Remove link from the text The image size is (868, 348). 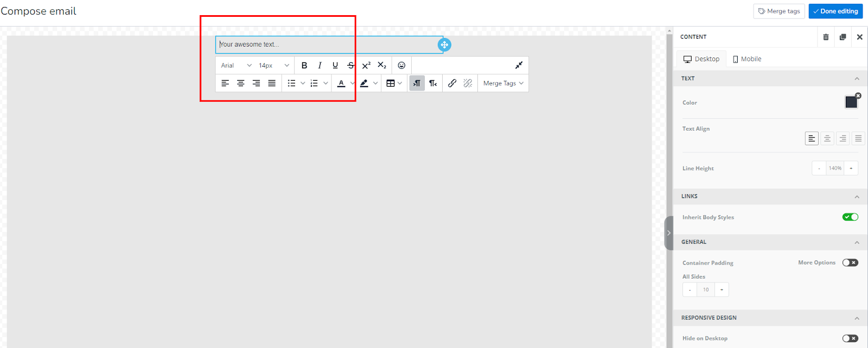coord(468,83)
